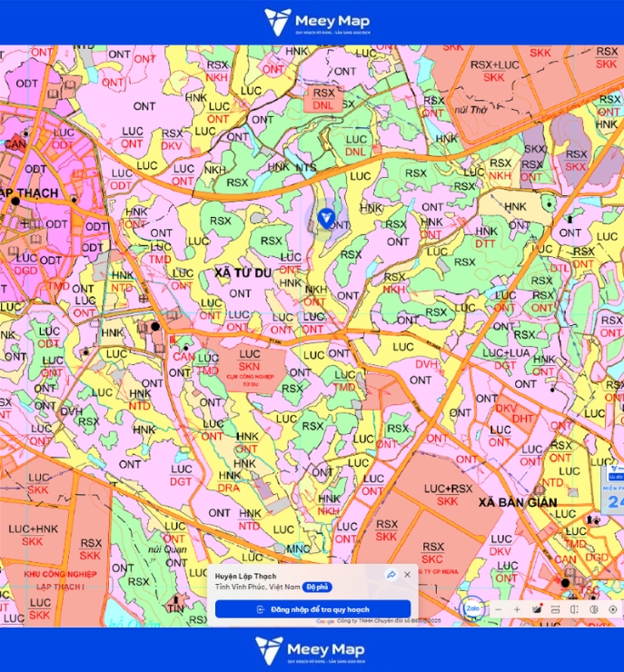Image resolution: width=624 pixels, height=672 pixels.
Task: Click the MNC water label
Action: pyautogui.click(x=297, y=548)
